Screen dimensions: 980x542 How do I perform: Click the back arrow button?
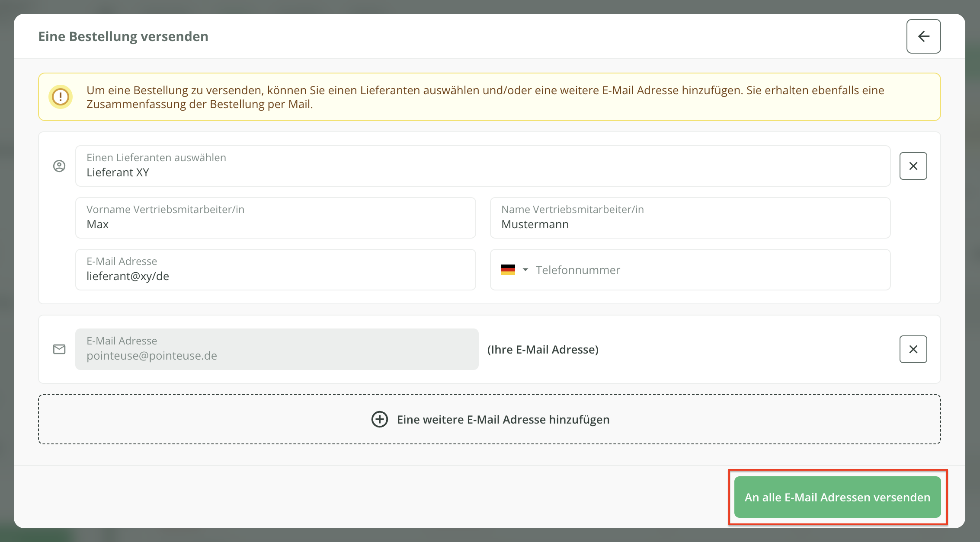coord(923,36)
